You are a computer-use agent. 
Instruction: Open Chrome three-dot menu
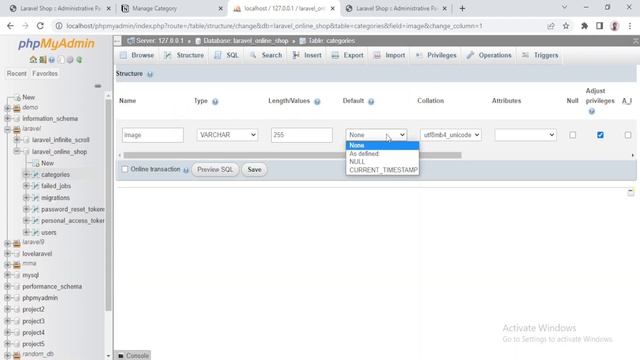click(x=630, y=26)
